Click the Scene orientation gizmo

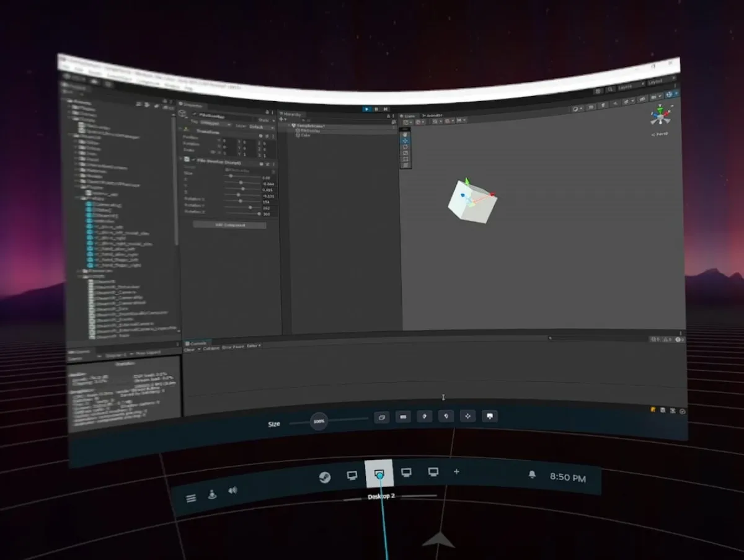click(660, 116)
